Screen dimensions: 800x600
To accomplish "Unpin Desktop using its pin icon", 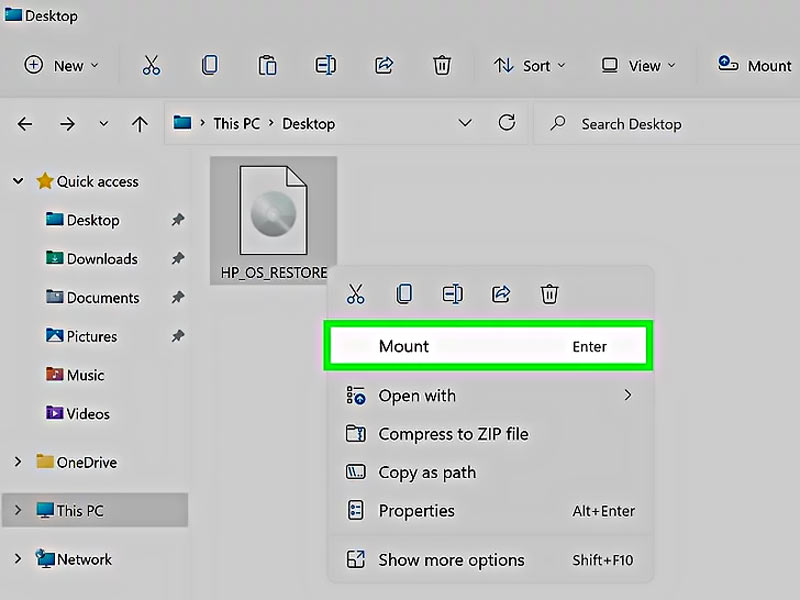I will point(177,220).
